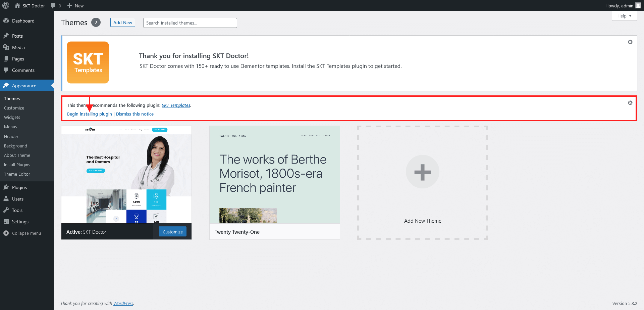Dismiss the recommended plugin notice with X
Screen dimensions: 644x310
[x=630, y=103]
